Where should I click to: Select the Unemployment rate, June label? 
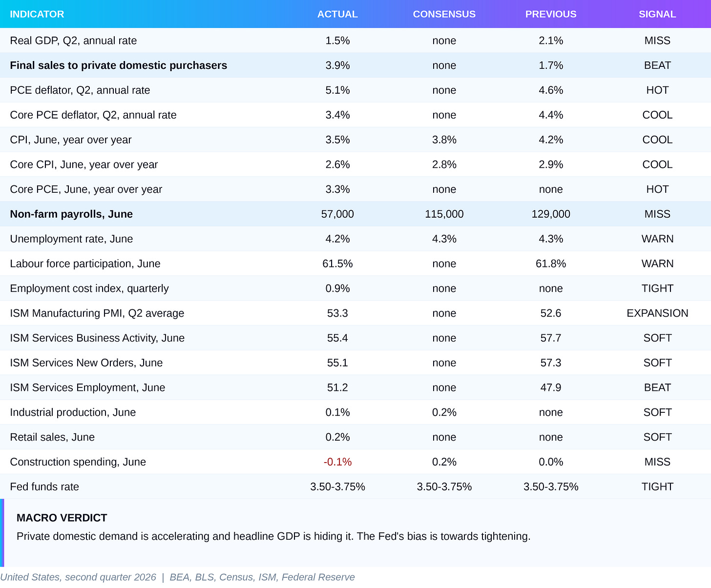71,239
